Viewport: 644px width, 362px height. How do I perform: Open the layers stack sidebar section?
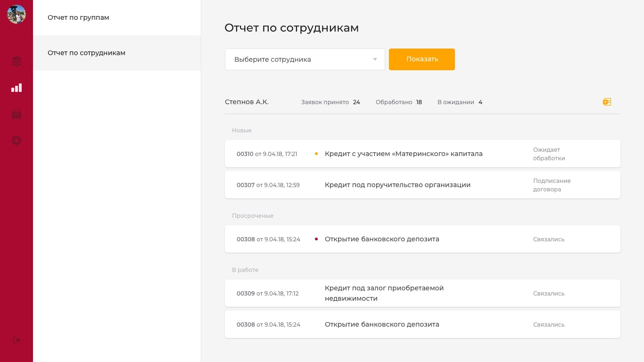pyautogui.click(x=17, y=61)
